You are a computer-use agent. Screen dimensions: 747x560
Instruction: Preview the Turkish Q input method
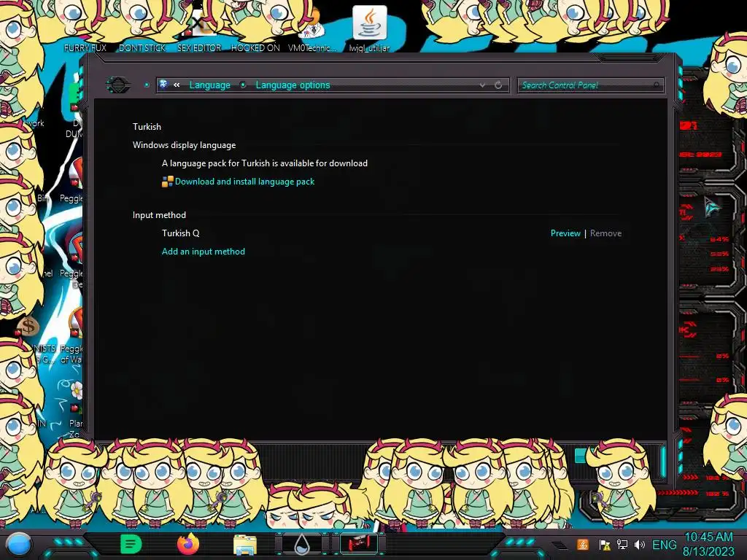(565, 233)
